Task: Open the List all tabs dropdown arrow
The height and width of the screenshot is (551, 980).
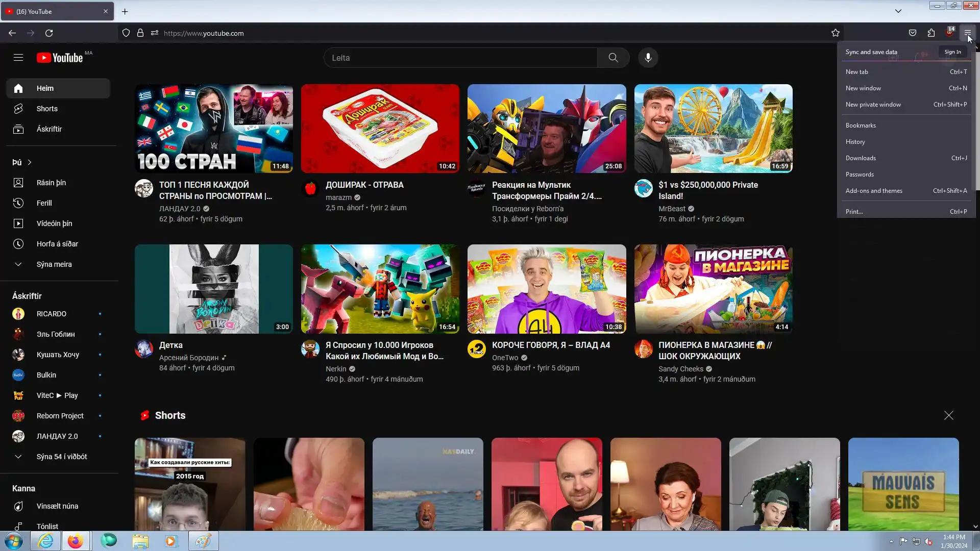Action: point(898,11)
